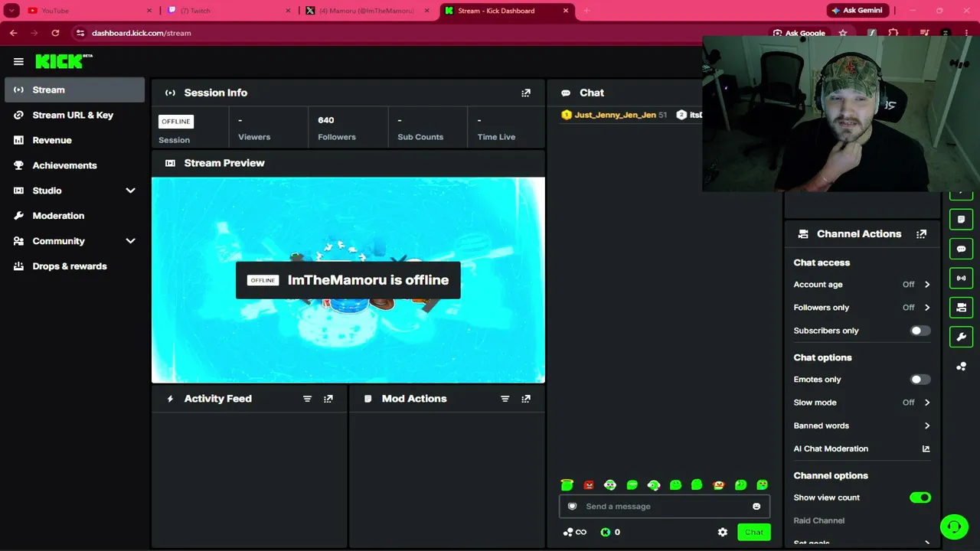Open the camera sidebar widget
This screenshot has height=551, width=980.
coord(962,308)
